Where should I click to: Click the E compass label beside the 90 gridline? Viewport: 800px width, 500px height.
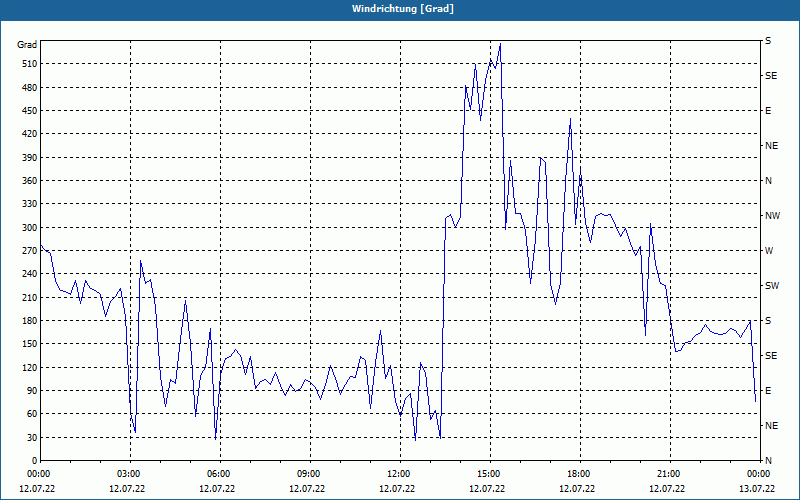(x=768, y=391)
